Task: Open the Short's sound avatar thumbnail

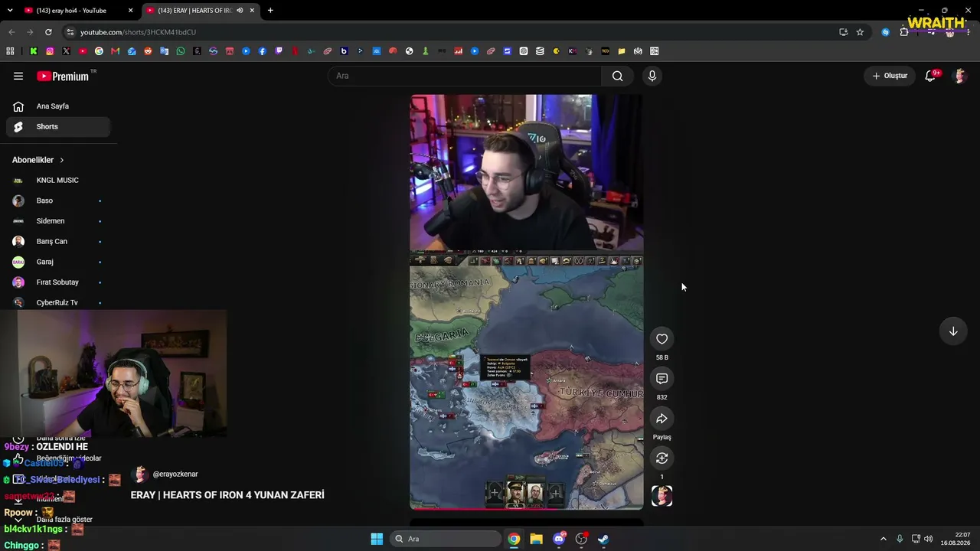Action: tap(662, 496)
